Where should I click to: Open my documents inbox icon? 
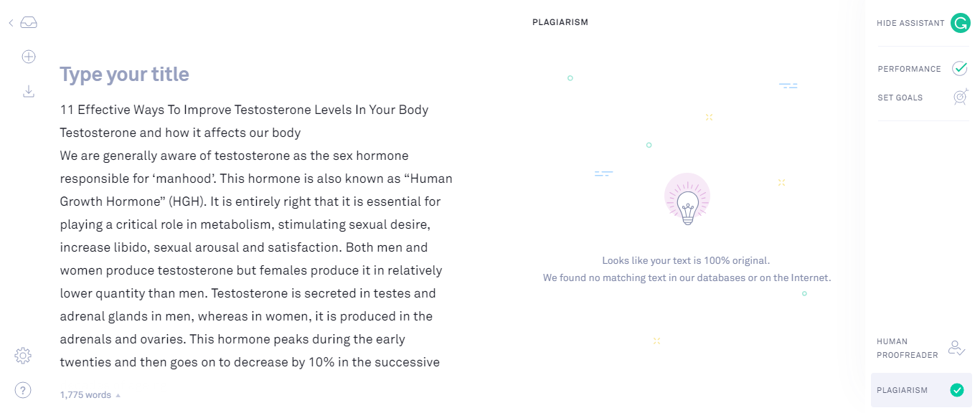pyautogui.click(x=29, y=23)
